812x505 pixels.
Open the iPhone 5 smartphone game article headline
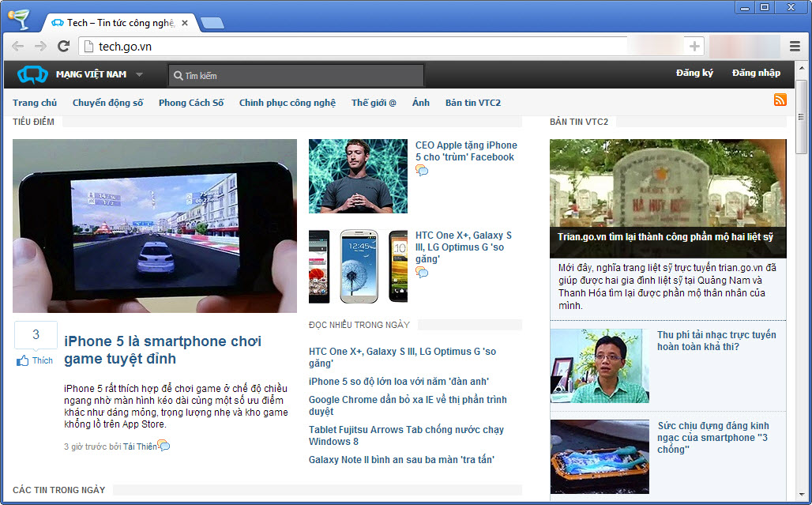[x=163, y=349]
